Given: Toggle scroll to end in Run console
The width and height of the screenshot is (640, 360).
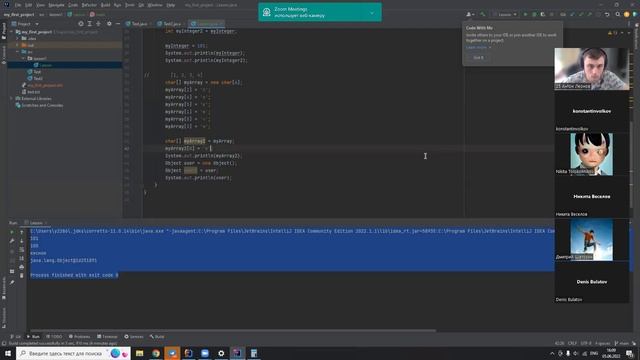Looking at the screenshot, I should (x=22, y=258).
